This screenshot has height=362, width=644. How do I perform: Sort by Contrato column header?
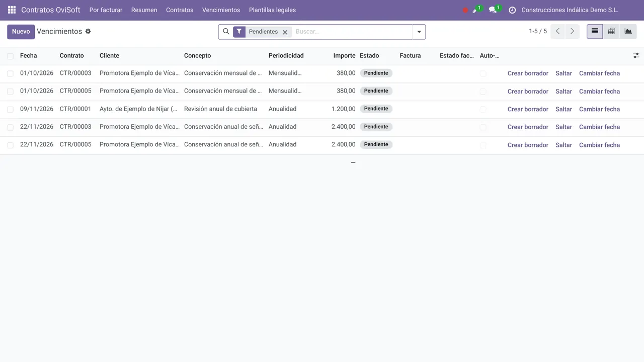point(71,55)
